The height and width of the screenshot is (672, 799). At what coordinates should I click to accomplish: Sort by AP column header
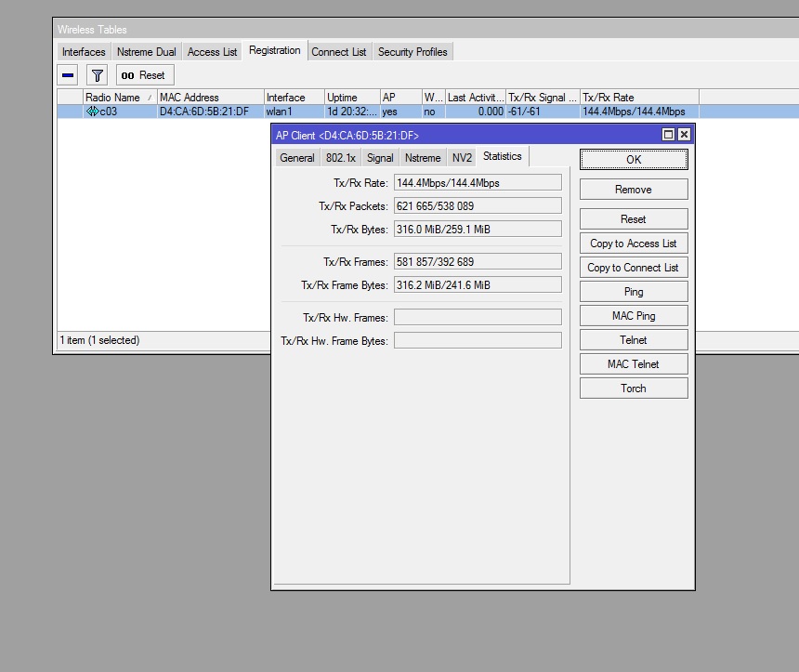(x=401, y=98)
